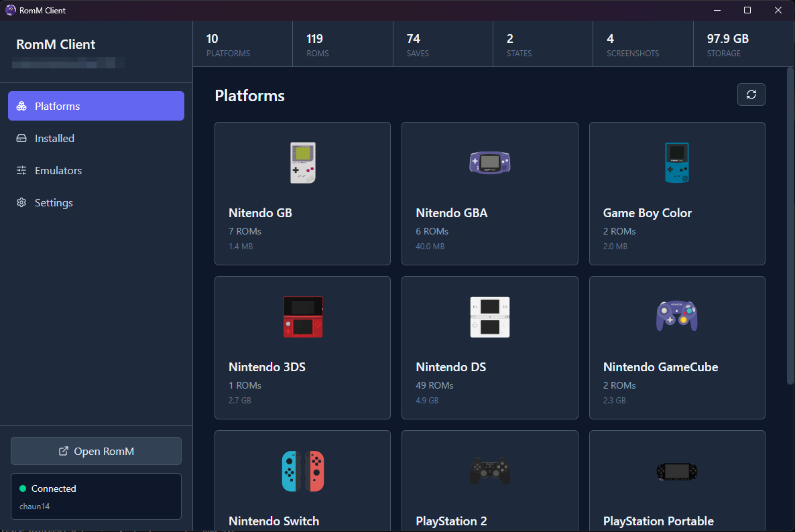Click the Emulators sliders icon
The image size is (795, 532).
click(x=21, y=170)
